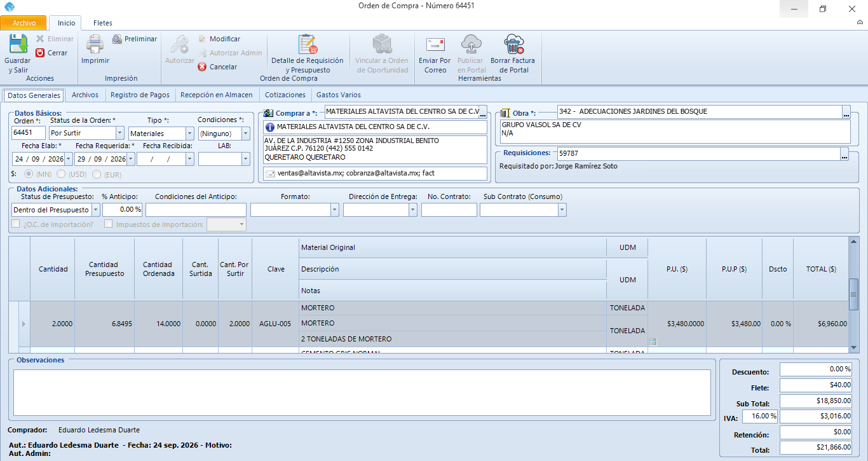Click the Autorizar icon

pos(180,44)
